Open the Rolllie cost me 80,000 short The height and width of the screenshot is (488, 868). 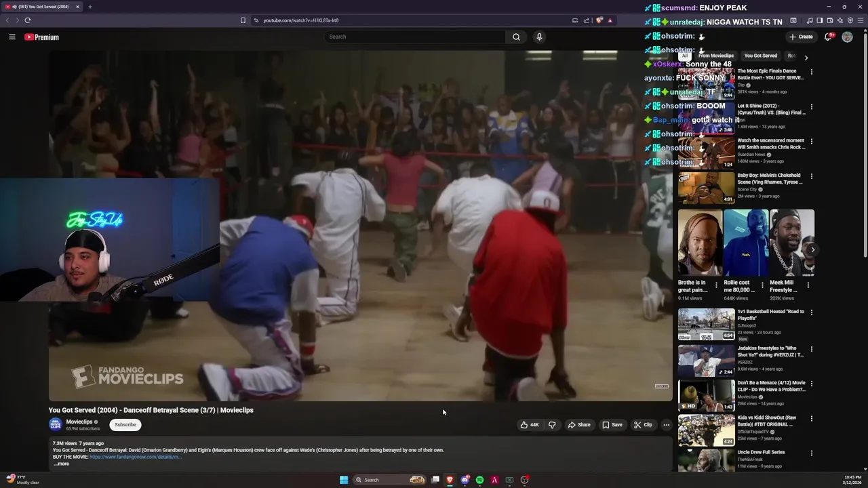pyautogui.click(x=746, y=243)
